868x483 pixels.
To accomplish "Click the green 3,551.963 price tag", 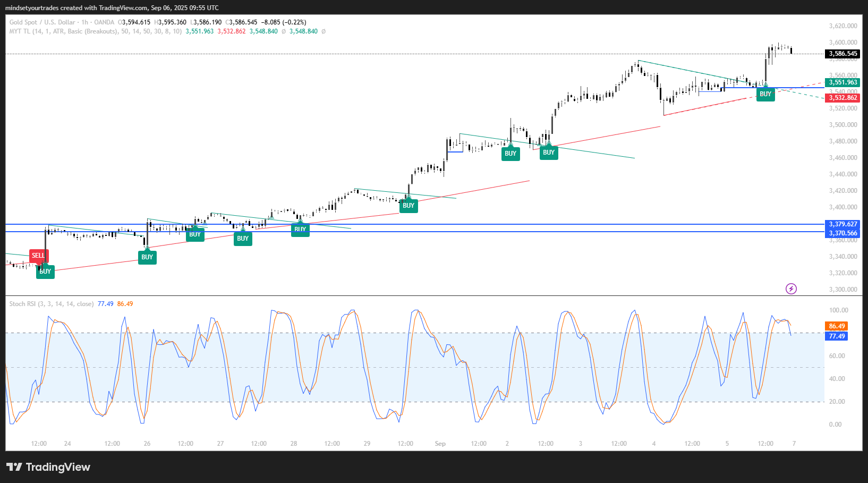I will (843, 82).
